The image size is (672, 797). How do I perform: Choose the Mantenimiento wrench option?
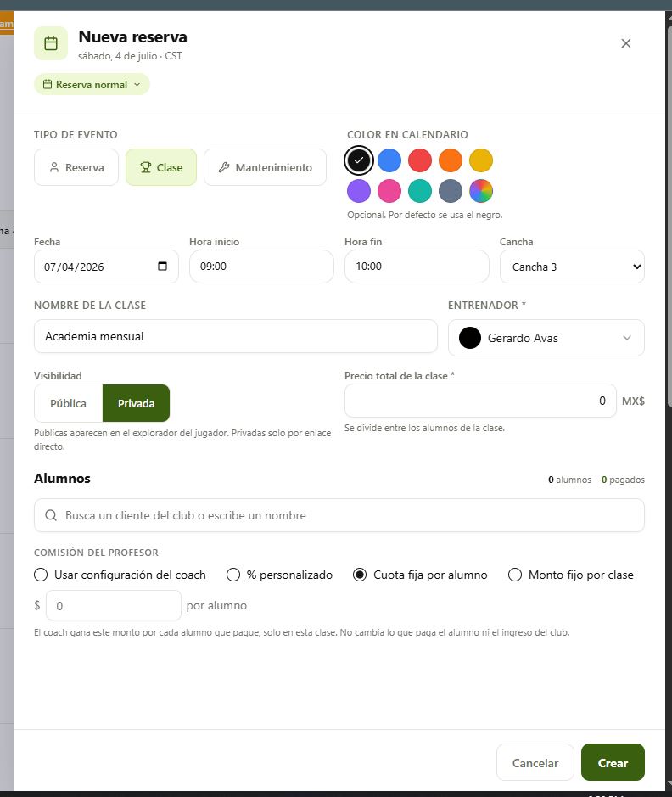[265, 167]
